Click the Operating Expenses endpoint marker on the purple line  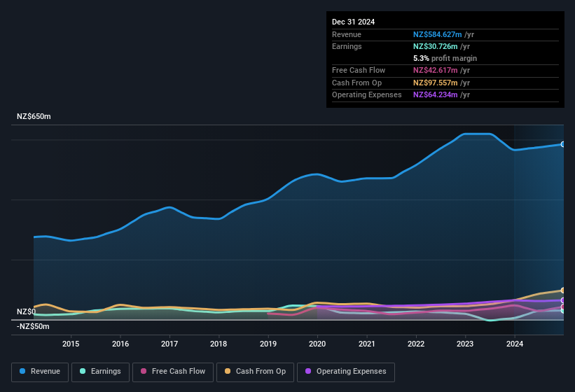pos(563,300)
